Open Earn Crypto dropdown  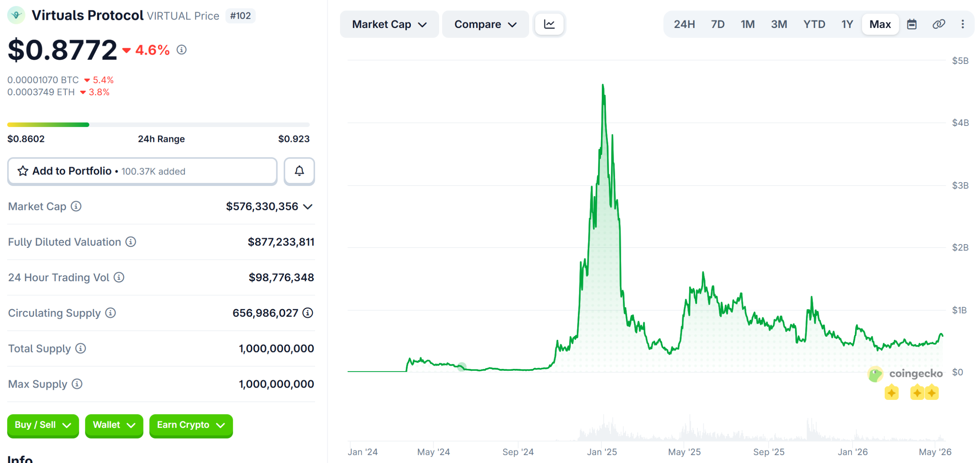(191, 425)
